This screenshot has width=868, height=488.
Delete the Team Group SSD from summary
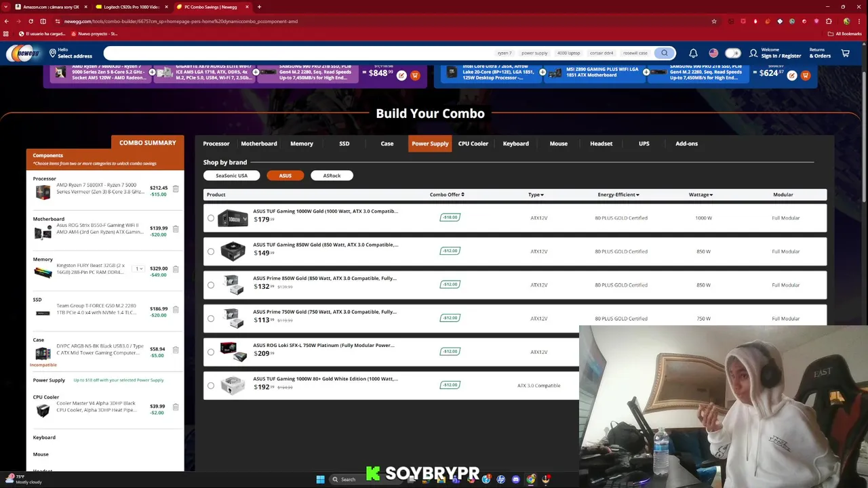(x=176, y=309)
